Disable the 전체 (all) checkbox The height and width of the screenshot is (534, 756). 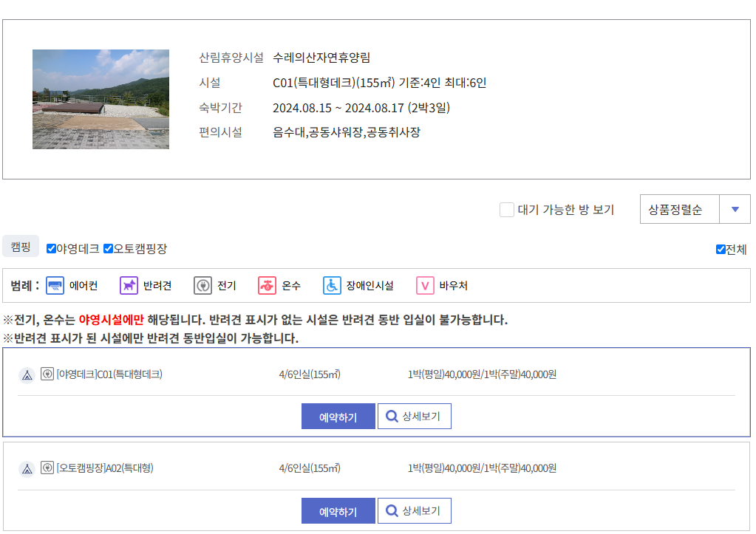(x=719, y=250)
